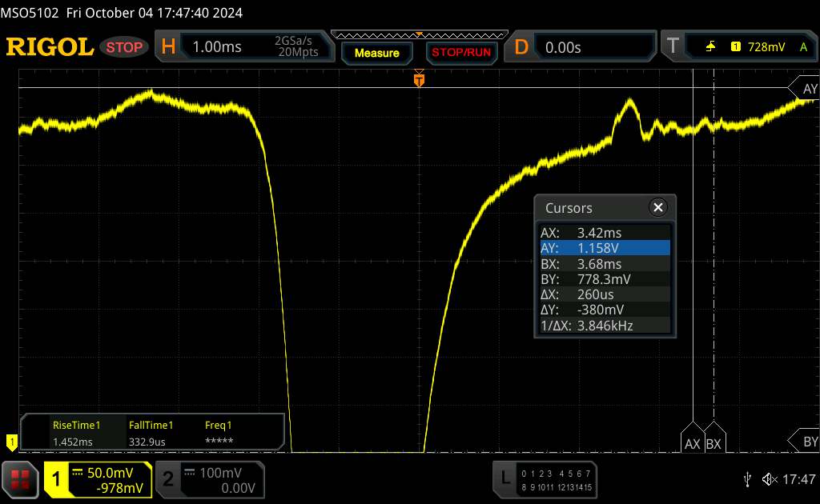Open the function navigation grid icon
The image size is (820, 504).
[x=21, y=478]
